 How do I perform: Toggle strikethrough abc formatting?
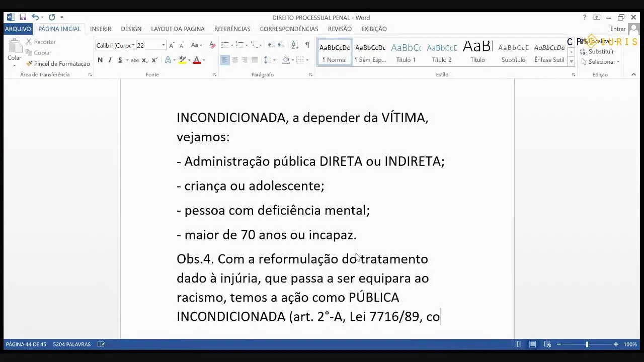135,60
